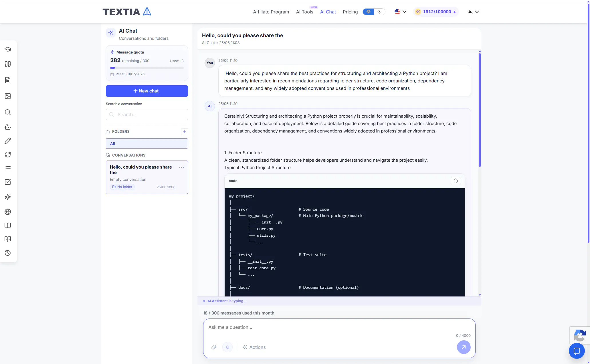The height and width of the screenshot is (364, 590).
Task: Open the Pricing page
Action: tap(350, 12)
